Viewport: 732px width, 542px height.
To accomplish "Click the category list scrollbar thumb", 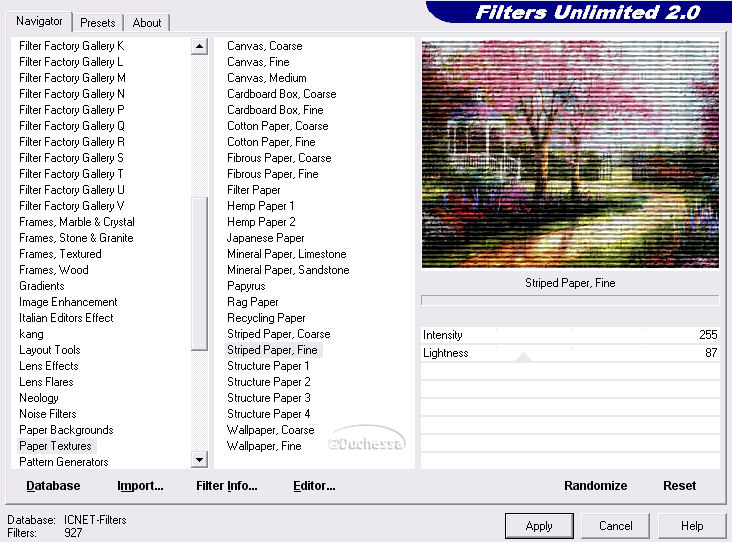I will [199, 274].
